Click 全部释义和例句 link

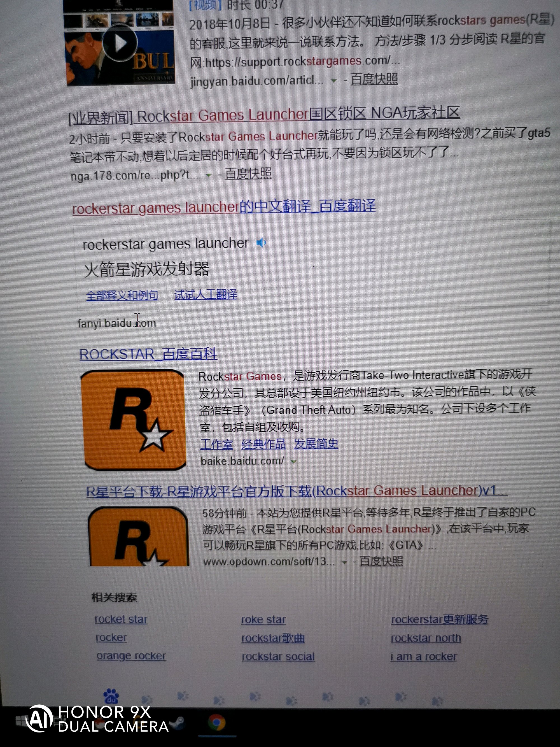click(x=122, y=295)
